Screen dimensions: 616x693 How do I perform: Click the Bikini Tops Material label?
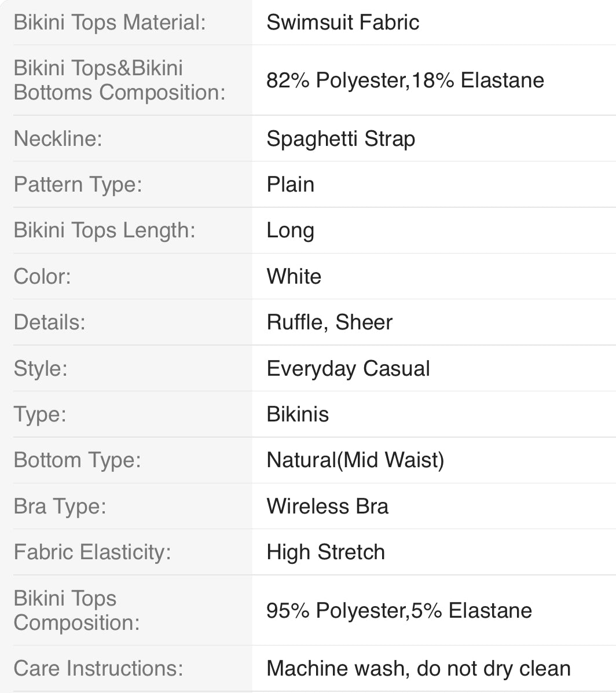[109, 23]
